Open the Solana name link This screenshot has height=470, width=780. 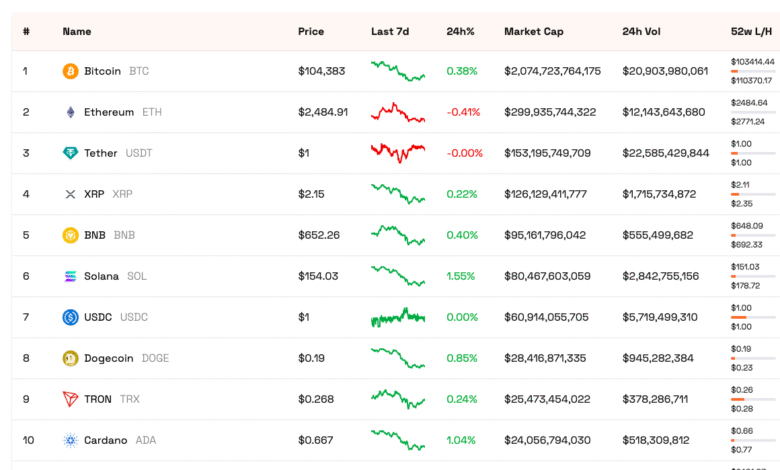[101, 276]
